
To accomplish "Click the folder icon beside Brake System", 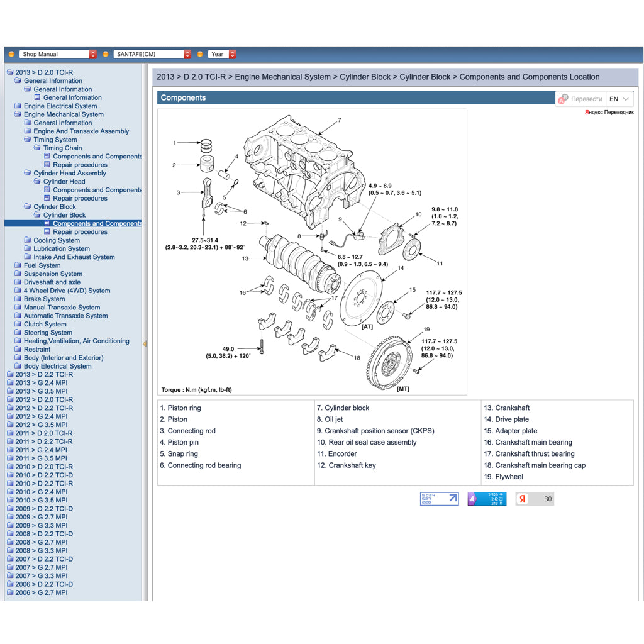I will pyautogui.click(x=18, y=299).
